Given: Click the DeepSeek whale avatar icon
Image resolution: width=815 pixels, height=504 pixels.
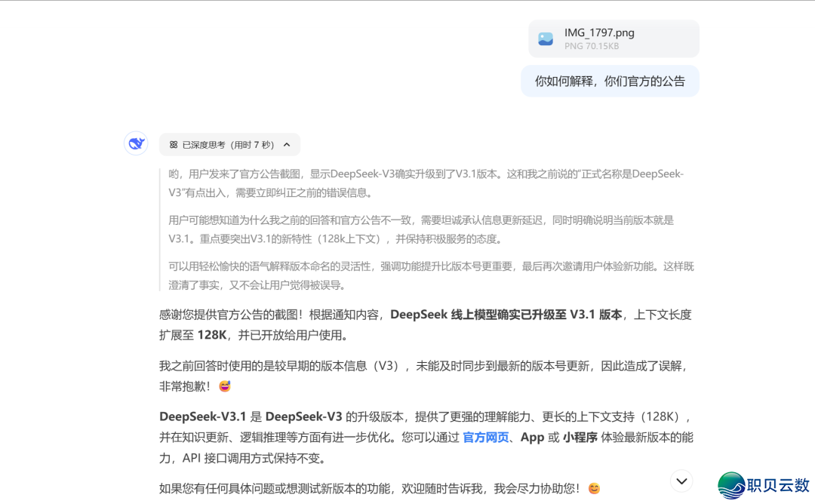Looking at the screenshot, I should coord(136,143).
